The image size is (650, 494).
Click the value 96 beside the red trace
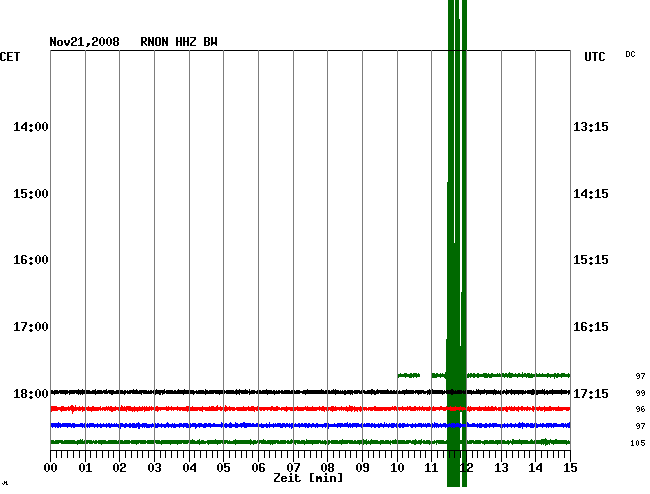(x=640, y=409)
